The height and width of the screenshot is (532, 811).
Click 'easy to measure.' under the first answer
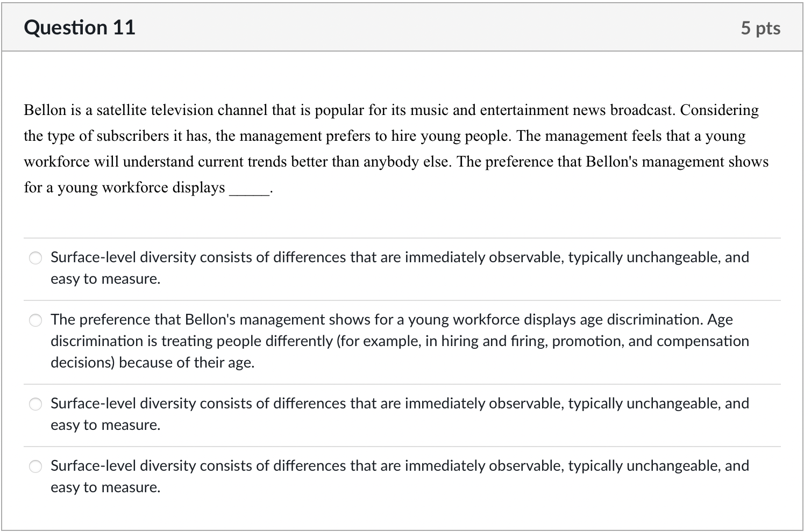pos(105,279)
